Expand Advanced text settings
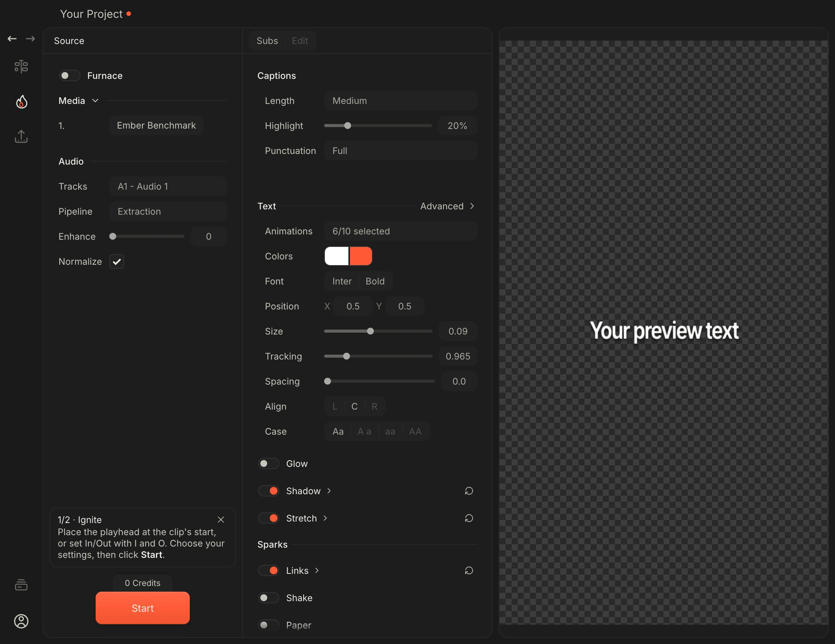The width and height of the screenshot is (835, 644). point(447,206)
